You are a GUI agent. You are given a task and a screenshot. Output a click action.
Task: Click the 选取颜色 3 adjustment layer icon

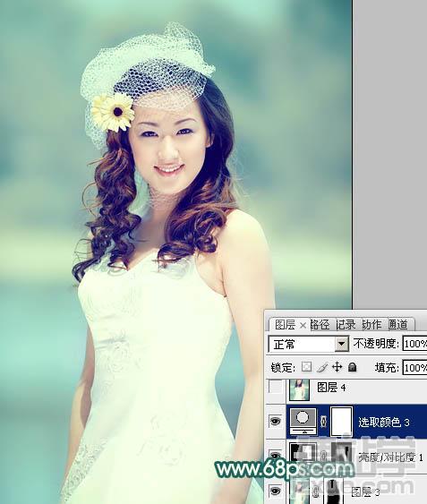pos(303,421)
